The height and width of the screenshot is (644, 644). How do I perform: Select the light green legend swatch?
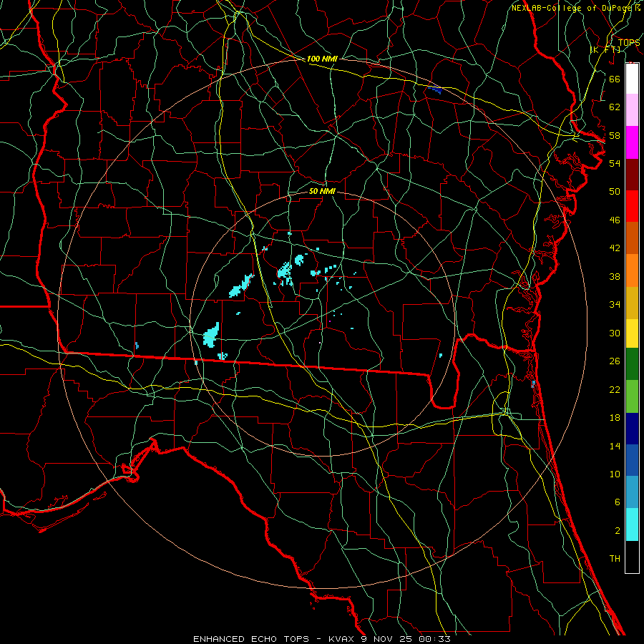[x=632, y=396]
